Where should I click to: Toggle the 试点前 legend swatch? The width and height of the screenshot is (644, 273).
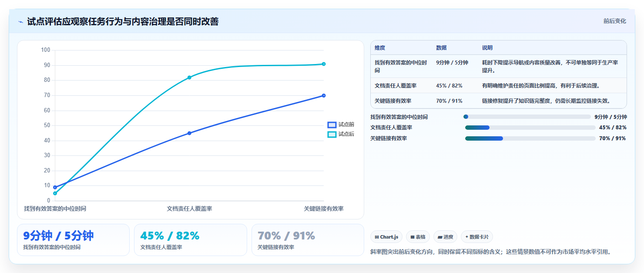click(x=332, y=125)
